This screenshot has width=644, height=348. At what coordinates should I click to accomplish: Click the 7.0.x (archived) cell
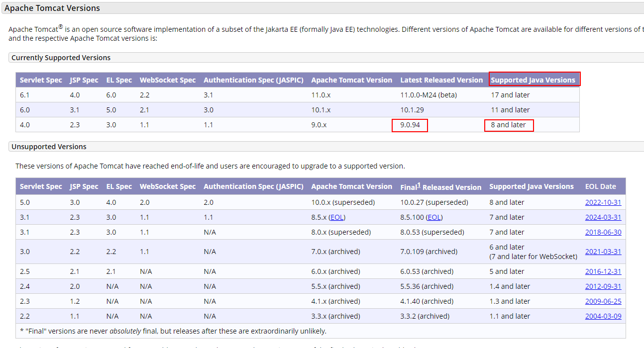pos(335,252)
